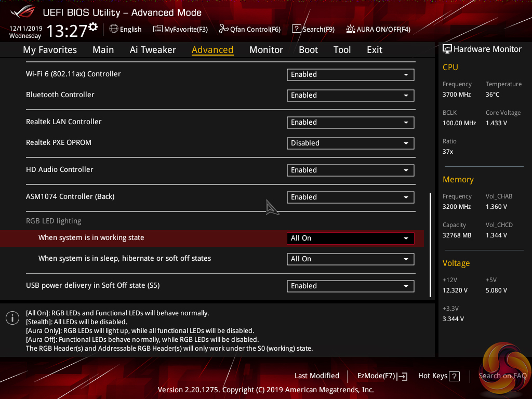Change USB power delivery in S5 setting
This screenshot has height=399, width=532.
350,286
